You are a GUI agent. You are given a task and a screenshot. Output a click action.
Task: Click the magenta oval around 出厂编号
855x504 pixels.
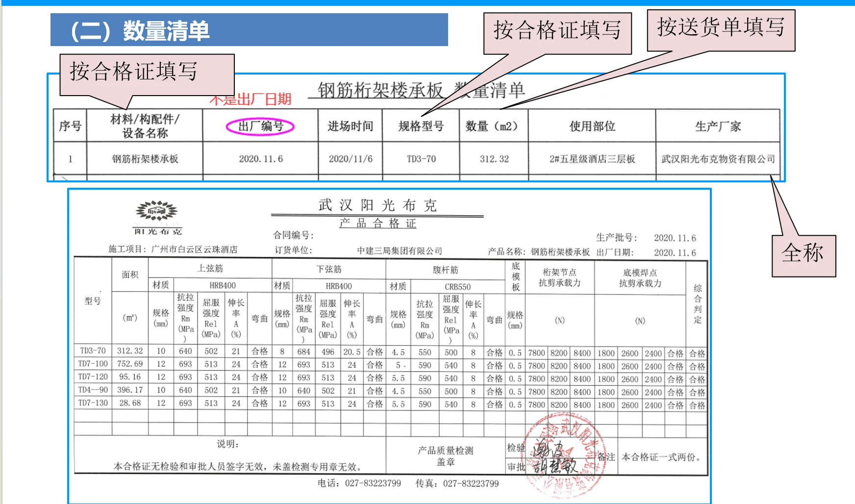pos(260,126)
